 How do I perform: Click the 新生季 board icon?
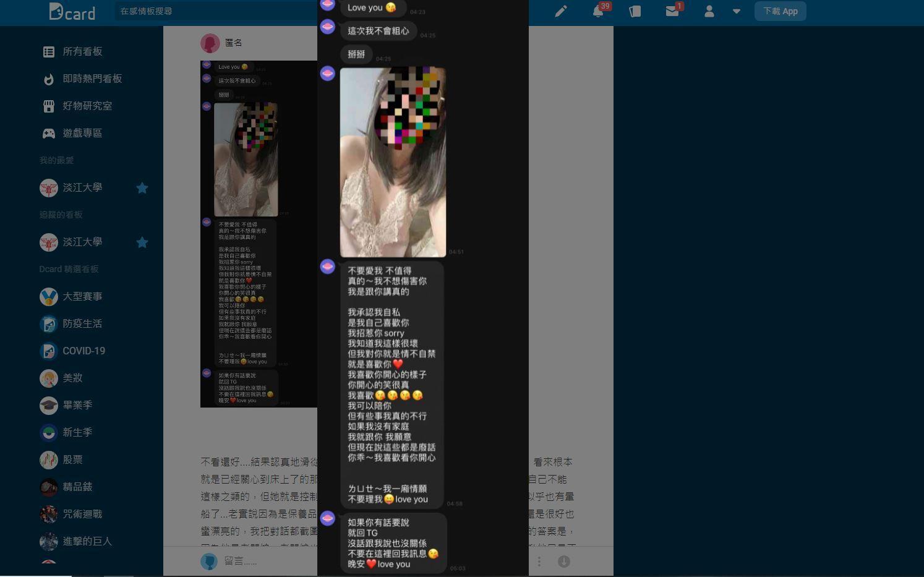49,432
